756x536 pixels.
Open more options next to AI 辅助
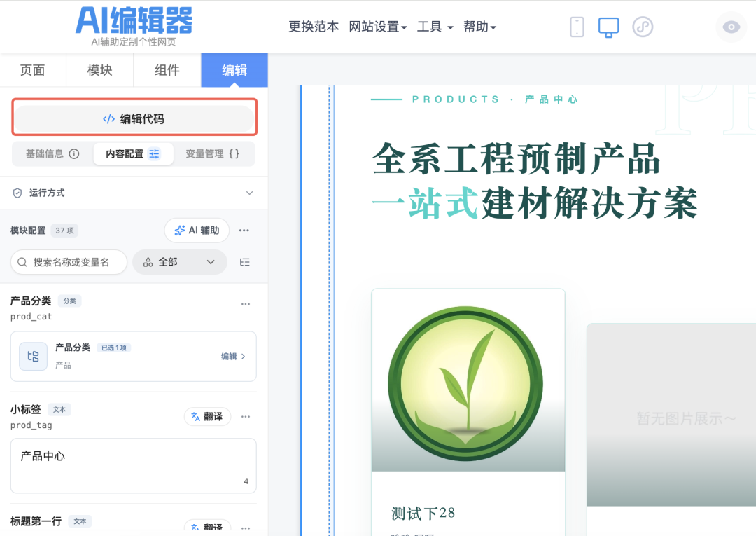pos(244,230)
